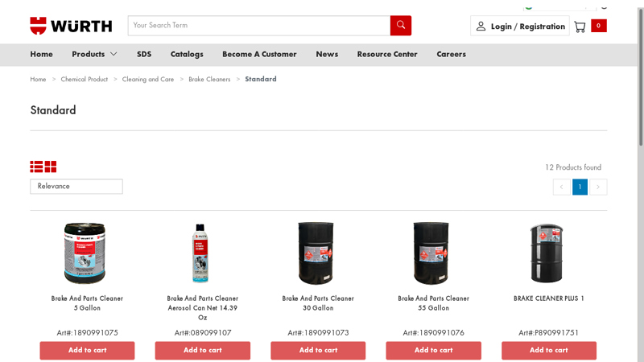Open the Catalogs menu item
644x362 pixels.
pyautogui.click(x=187, y=54)
